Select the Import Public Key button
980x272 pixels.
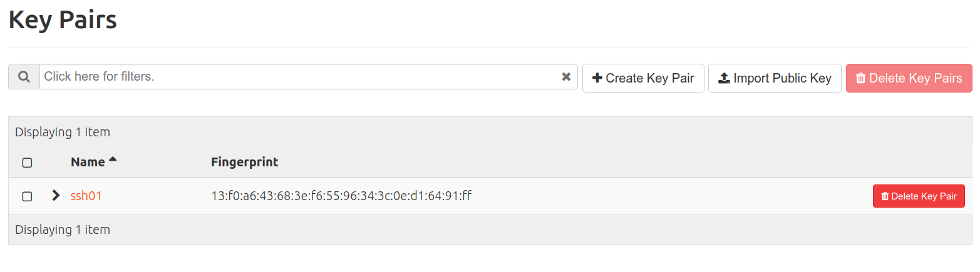775,78
